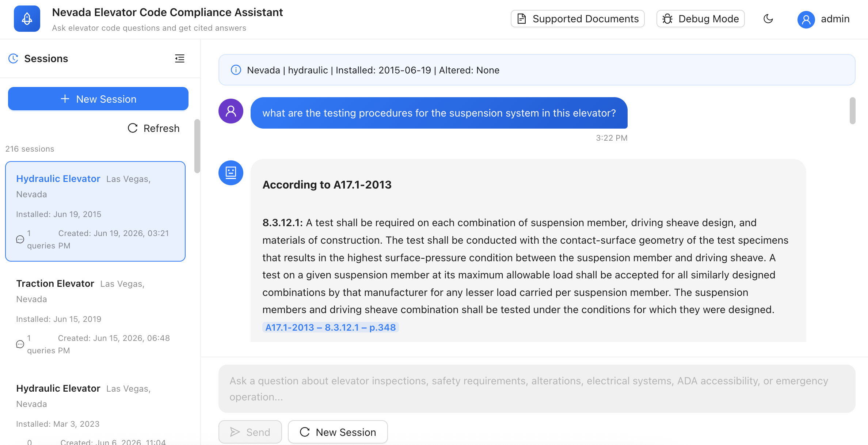Start a New Session from sidebar

tap(98, 99)
